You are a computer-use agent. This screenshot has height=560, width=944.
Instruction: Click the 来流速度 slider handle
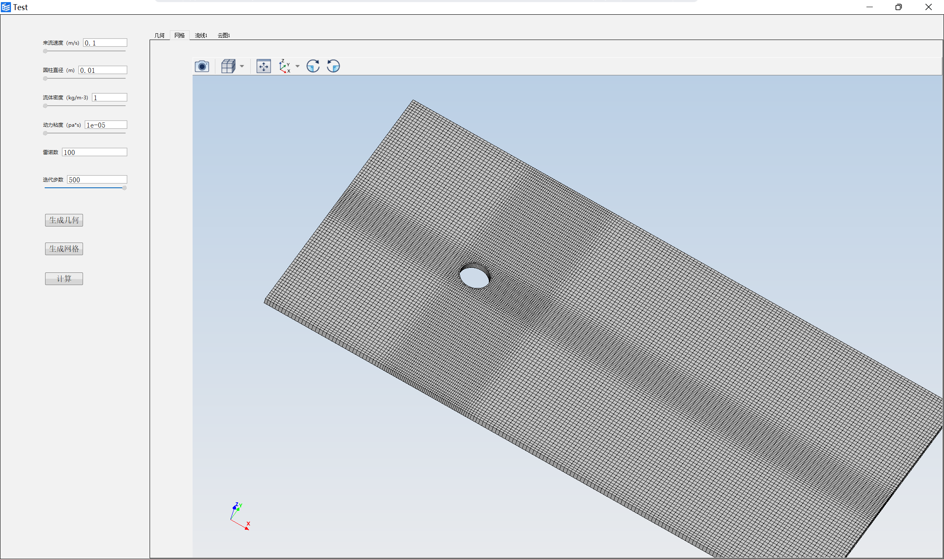pyautogui.click(x=45, y=51)
